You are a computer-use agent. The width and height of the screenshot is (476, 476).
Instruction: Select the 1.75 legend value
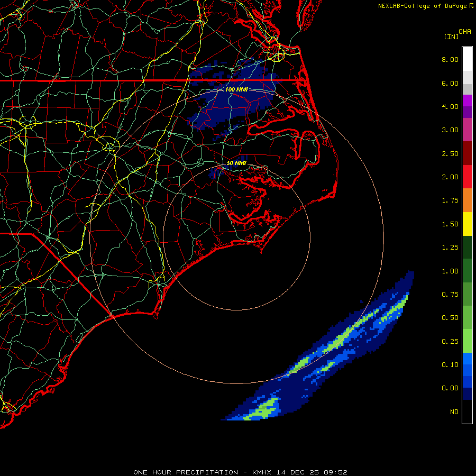(450, 200)
